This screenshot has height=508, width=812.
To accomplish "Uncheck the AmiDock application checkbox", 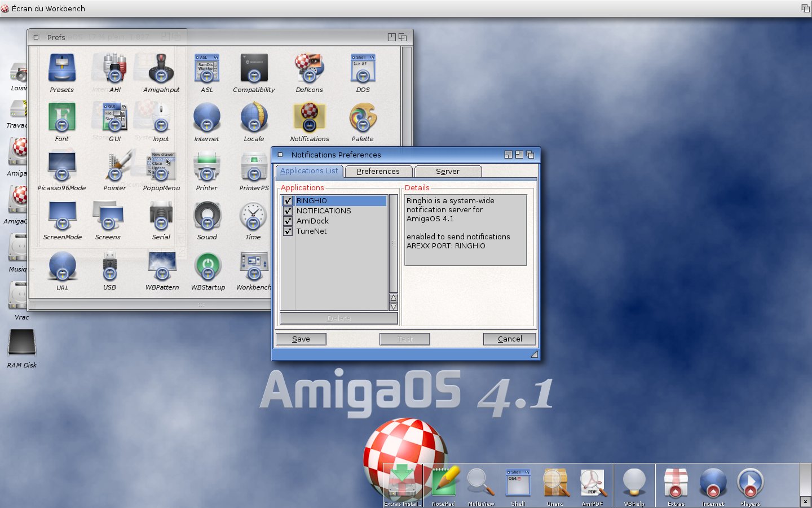I will pos(288,221).
